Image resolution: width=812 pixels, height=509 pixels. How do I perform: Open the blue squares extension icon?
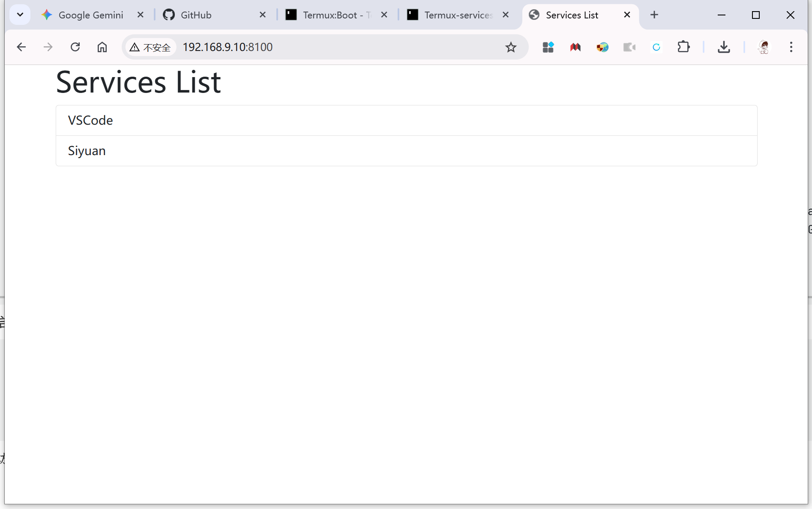point(548,47)
